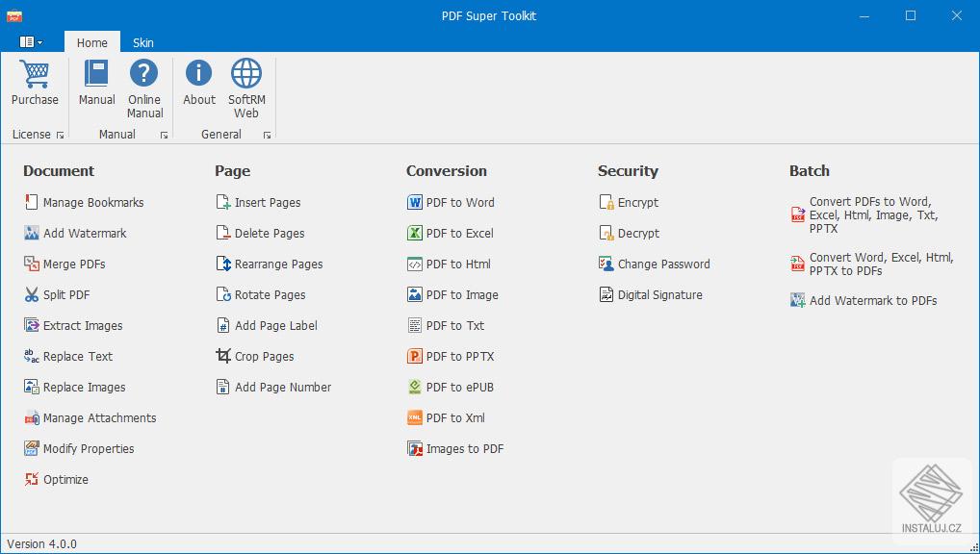
Task: Click Convert Word, Excel, Html, PPTX to PDFs
Action: 867,264
